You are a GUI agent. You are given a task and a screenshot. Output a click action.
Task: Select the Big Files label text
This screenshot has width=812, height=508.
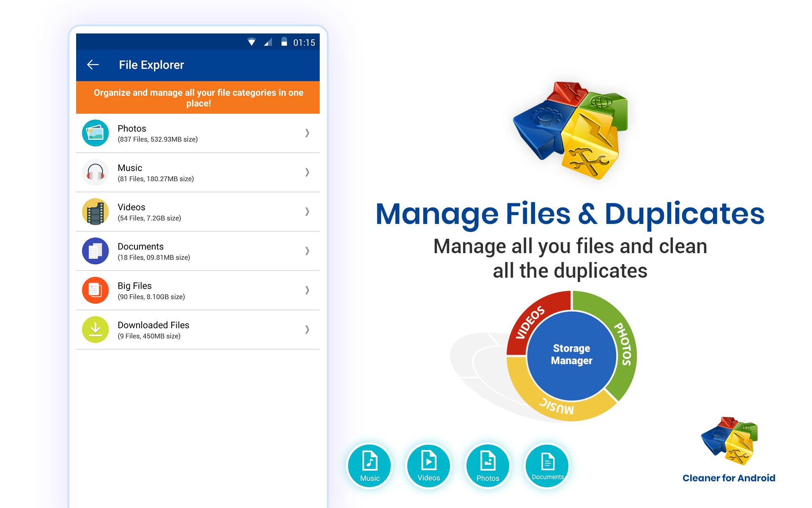pos(134,286)
